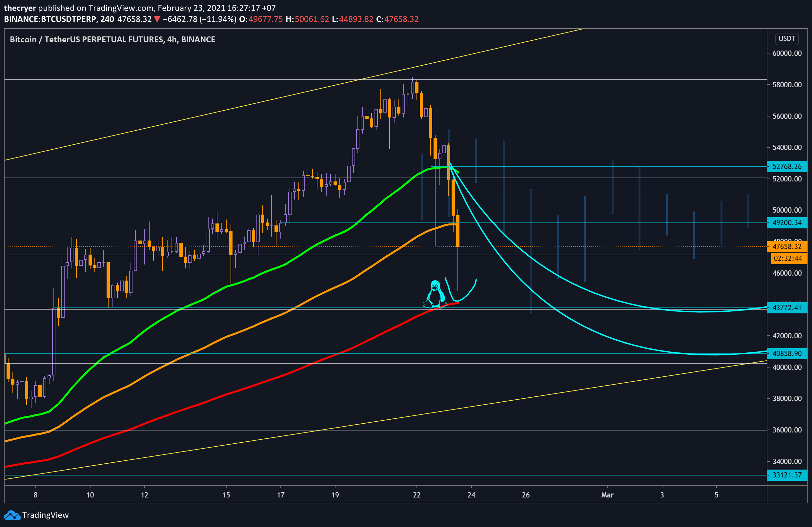Click the countdown timer 02:32:44

tap(789, 258)
